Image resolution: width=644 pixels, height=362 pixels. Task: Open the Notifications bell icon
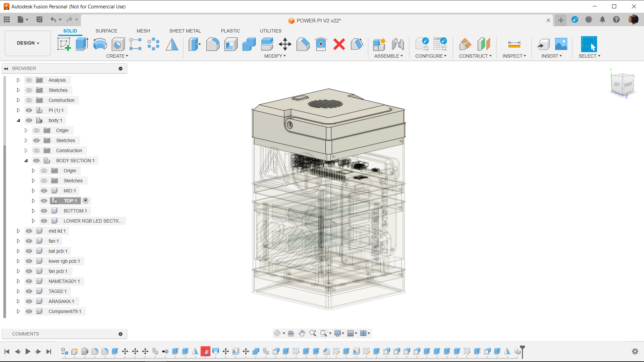tap(602, 19)
